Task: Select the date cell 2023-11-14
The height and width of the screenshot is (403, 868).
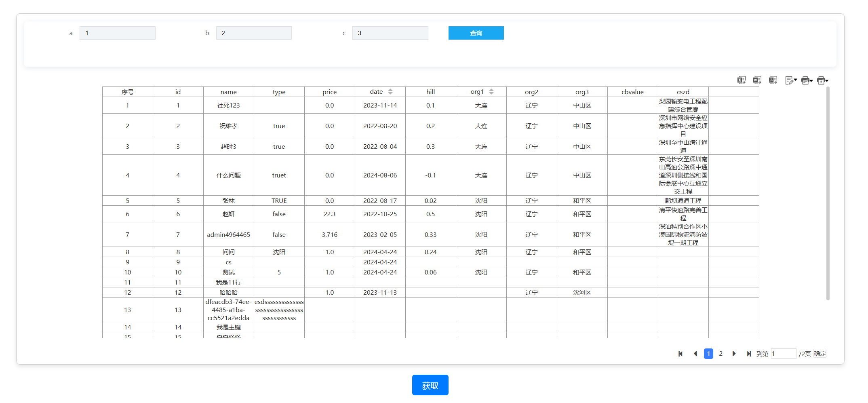Action: pos(380,105)
